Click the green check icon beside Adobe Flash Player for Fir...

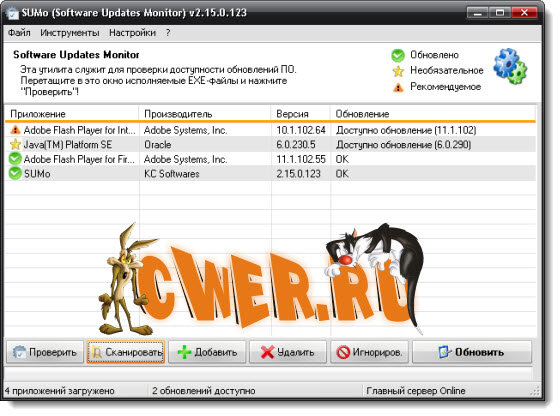pyautogui.click(x=15, y=159)
